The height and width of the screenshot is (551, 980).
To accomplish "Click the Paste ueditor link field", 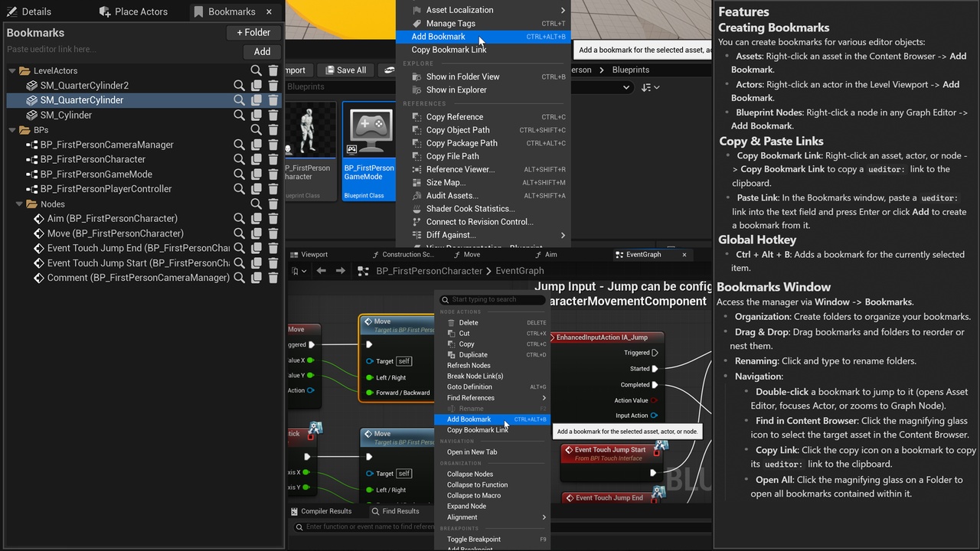I will pyautogui.click(x=122, y=49).
